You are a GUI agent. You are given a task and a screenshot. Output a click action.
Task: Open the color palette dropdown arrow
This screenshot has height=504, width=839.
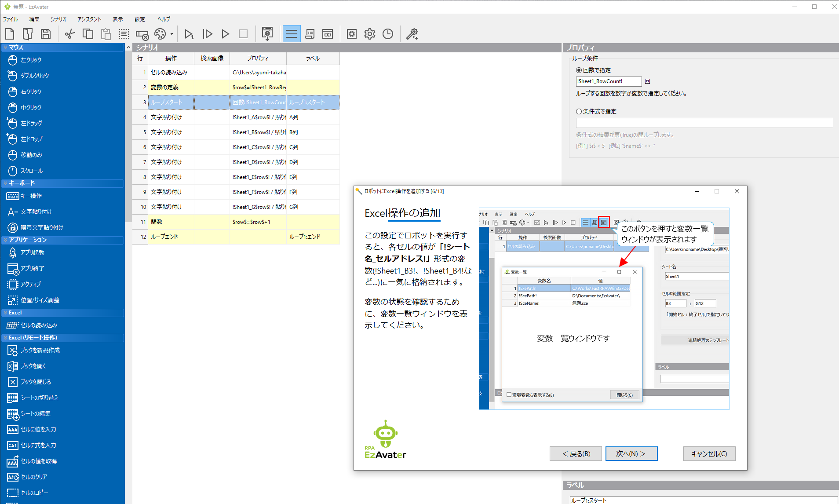coord(171,34)
